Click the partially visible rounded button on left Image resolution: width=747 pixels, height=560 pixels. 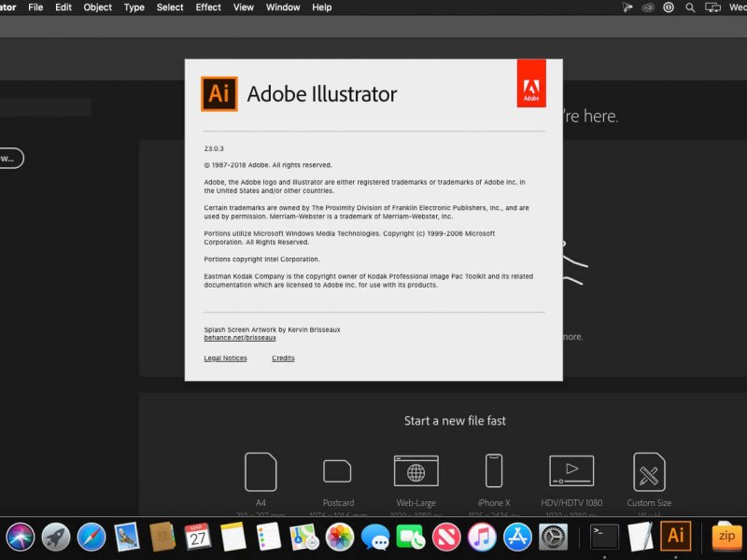pos(11,158)
